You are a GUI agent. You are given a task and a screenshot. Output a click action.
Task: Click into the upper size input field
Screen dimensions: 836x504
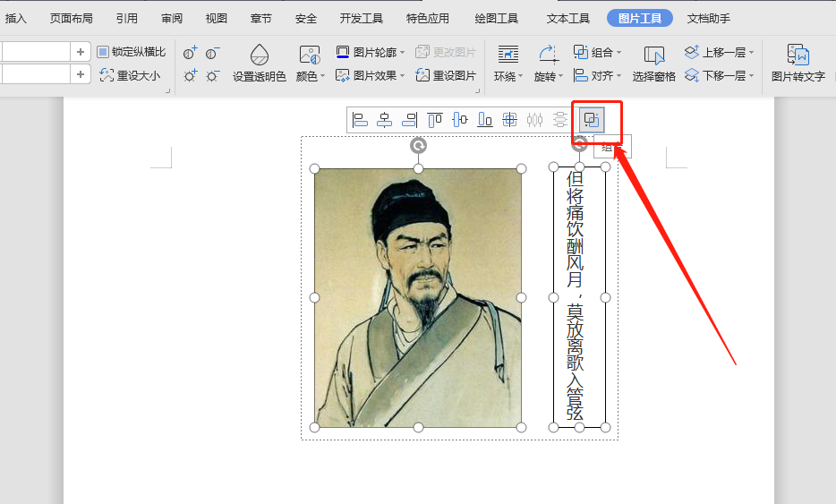pos(35,52)
